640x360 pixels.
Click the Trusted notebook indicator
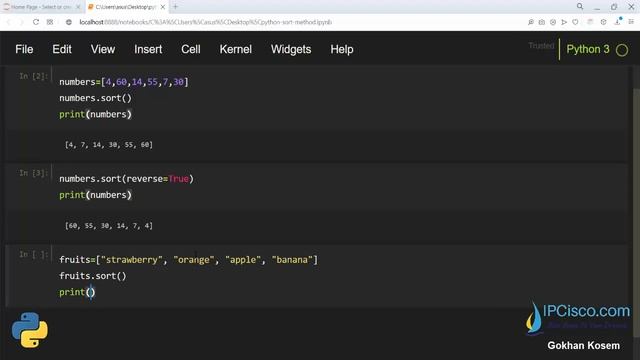pyautogui.click(x=541, y=46)
